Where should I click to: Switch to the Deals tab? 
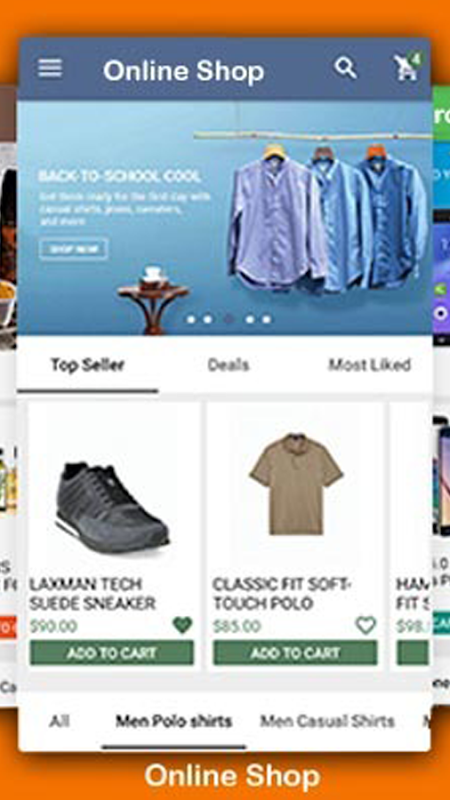(x=229, y=365)
